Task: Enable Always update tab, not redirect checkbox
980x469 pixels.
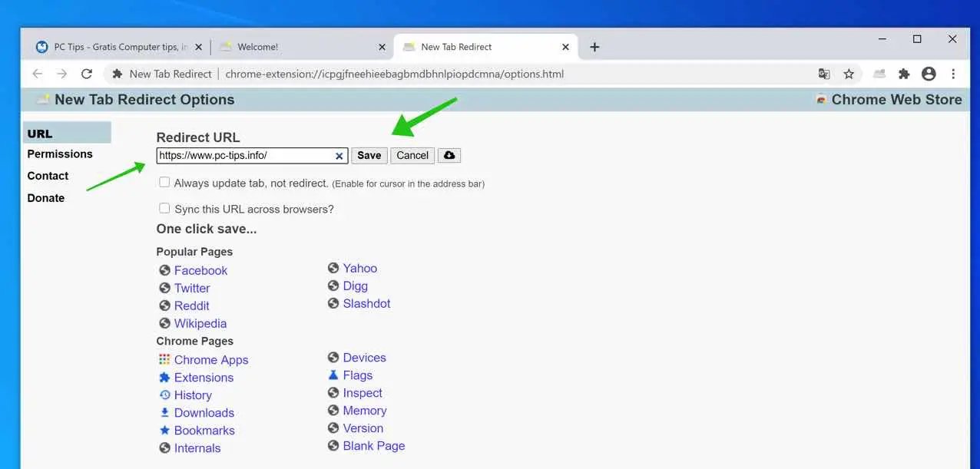Action: coord(164,183)
